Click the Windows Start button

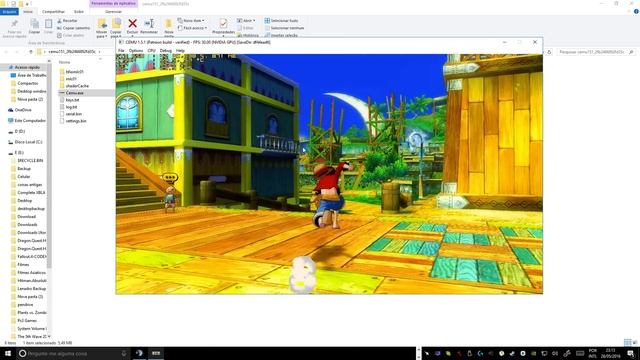(x=7, y=353)
